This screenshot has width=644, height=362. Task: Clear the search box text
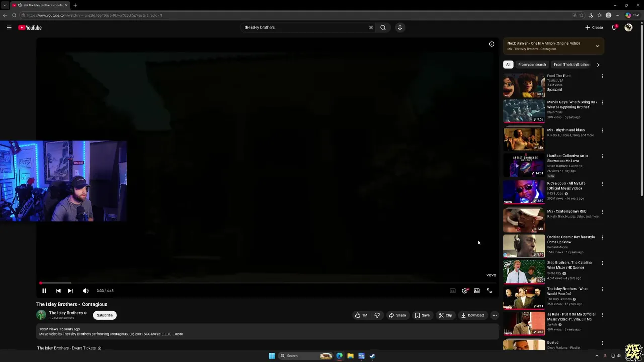click(x=371, y=28)
